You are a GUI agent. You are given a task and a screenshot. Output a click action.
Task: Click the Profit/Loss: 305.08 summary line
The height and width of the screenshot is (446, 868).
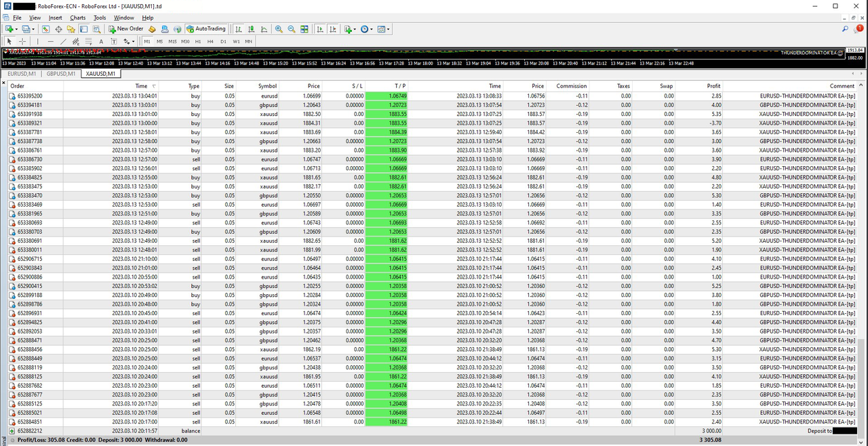pos(102,440)
